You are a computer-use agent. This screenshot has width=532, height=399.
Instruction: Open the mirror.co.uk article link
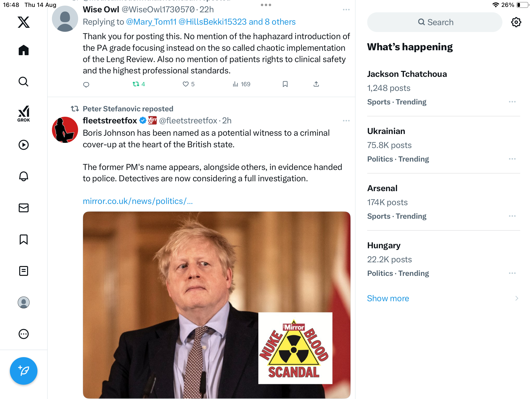coord(138,201)
